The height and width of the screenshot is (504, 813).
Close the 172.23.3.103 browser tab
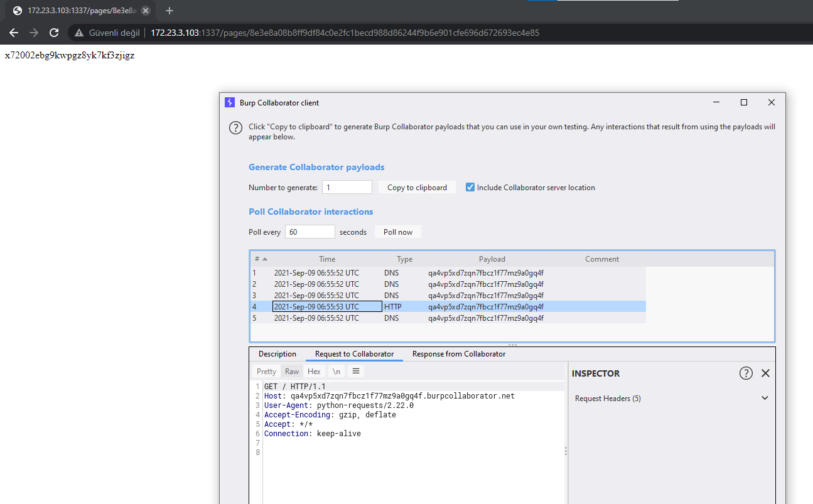(x=146, y=11)
